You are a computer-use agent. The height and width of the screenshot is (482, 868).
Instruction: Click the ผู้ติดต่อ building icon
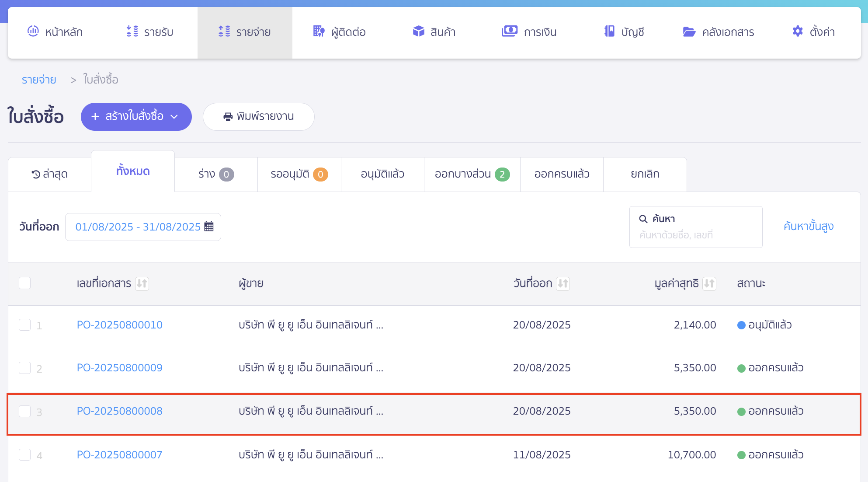(x=319, y=31)
